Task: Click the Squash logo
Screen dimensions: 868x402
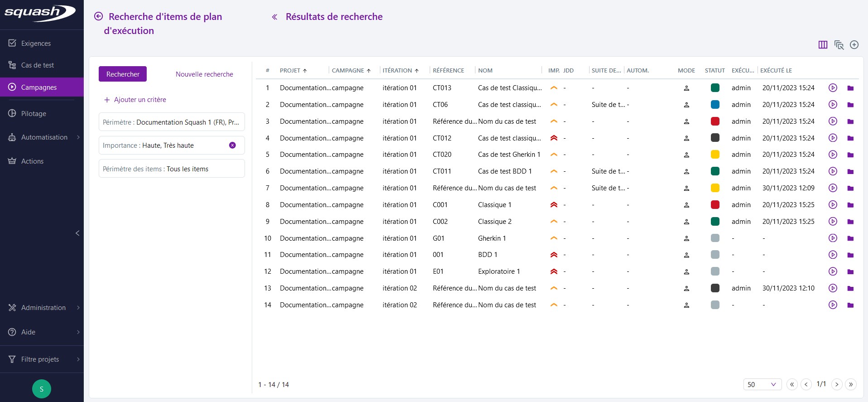Action: 40,13
